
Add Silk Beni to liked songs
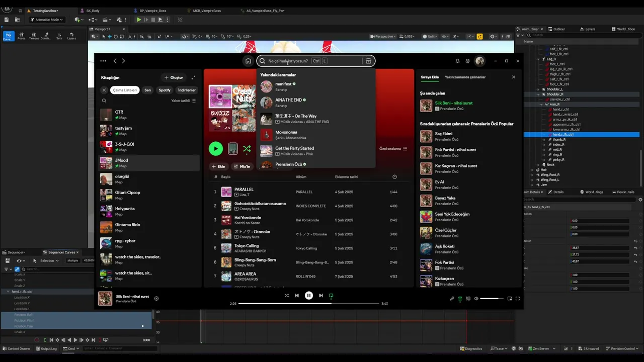(x=156, y=299)
